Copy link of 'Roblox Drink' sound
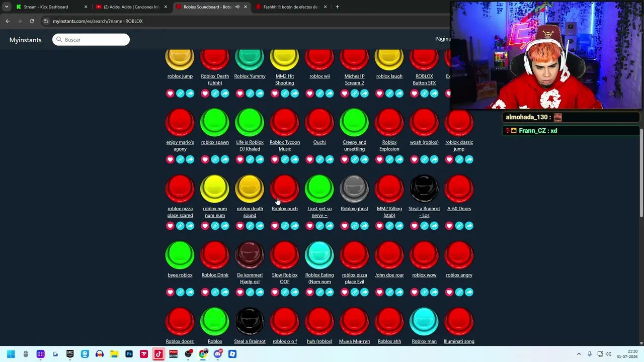The height and width of the screenshot is (362, 644). (215, 292)
